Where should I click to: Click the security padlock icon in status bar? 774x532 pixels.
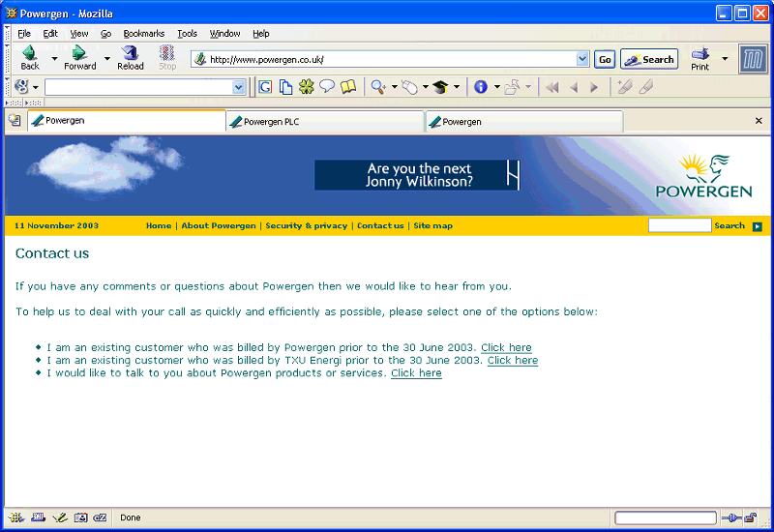click(x=751, y=517)
